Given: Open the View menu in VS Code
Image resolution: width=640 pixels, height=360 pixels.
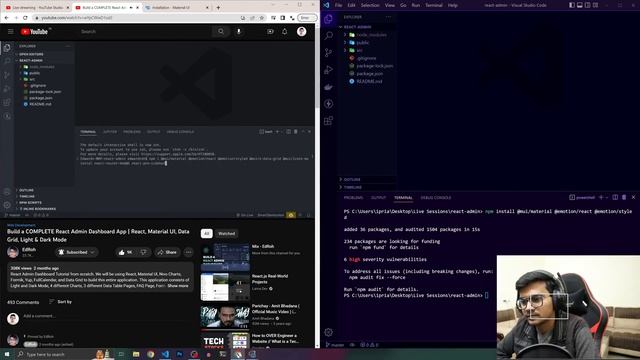Looking at the screenshot, I should click(x=390, y=5).
